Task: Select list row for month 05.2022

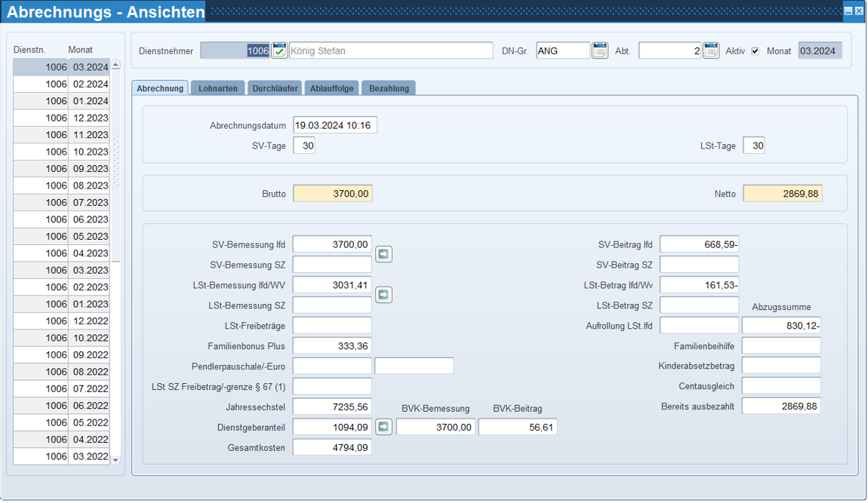Action: (61, 422)
